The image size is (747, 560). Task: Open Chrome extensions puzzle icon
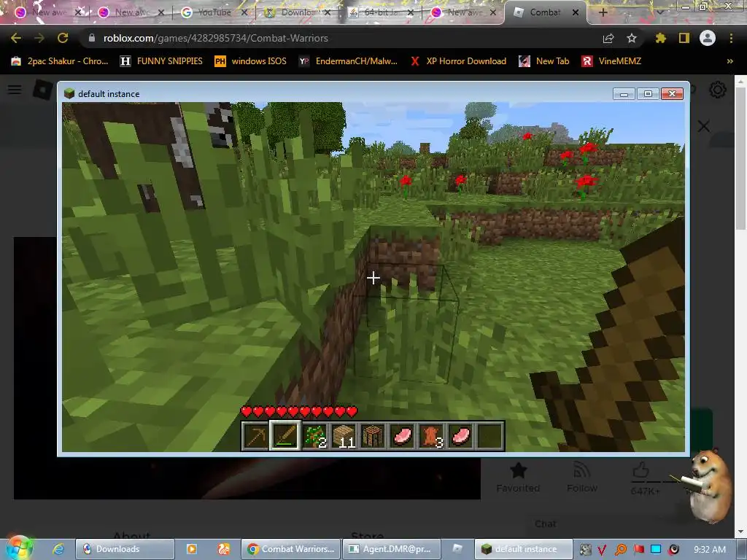point(661,38)
